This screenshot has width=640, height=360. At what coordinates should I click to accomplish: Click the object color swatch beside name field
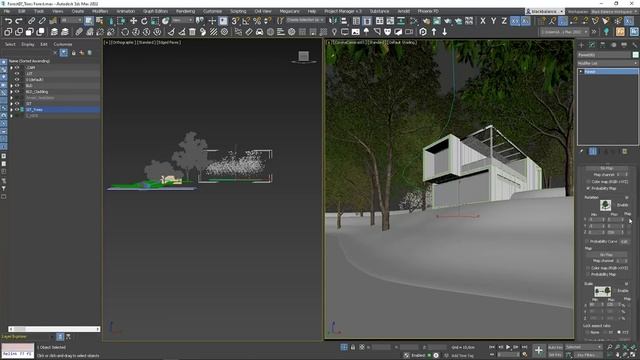[x=635, y=55]
